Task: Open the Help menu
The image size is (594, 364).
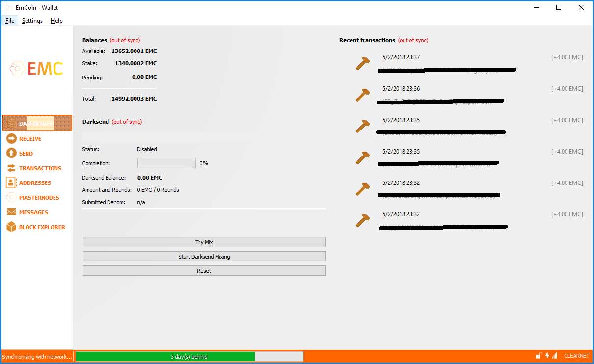Action: click(56, 21)
